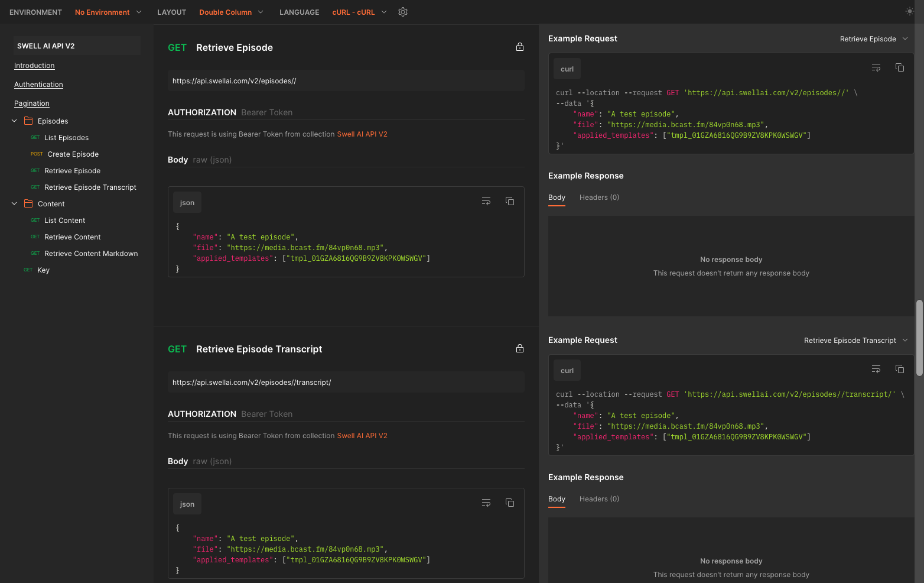Wrap lines in Retrieve Episode Transcript curl block

coord(876,370)
